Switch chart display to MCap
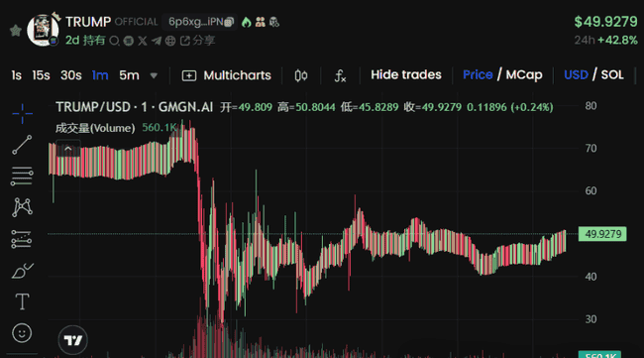The image size is (644, 358). coord(524,74)
